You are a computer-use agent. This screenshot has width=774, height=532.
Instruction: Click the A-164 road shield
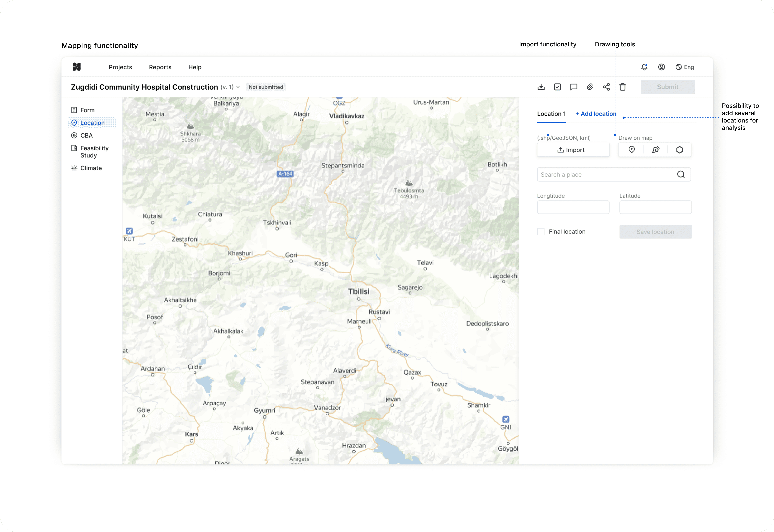point(285,174)
